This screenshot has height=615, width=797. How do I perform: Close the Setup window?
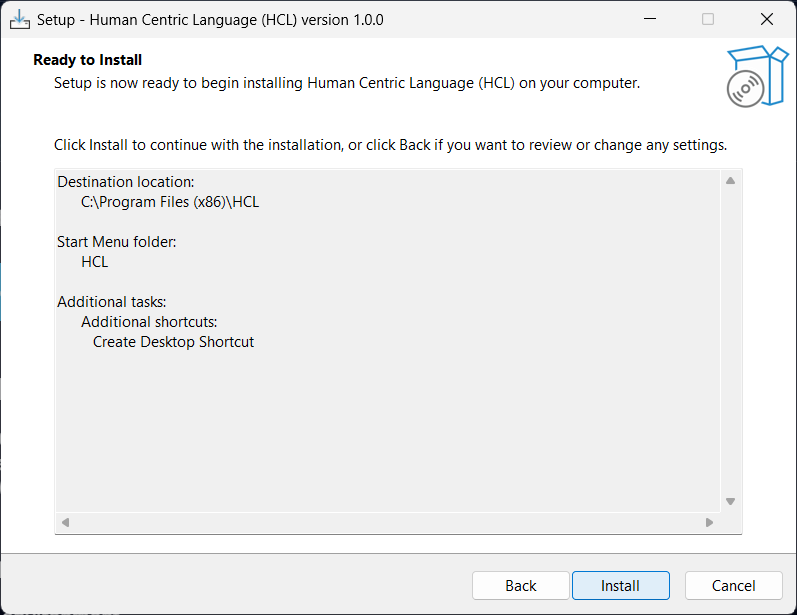[x=766, y=19]
